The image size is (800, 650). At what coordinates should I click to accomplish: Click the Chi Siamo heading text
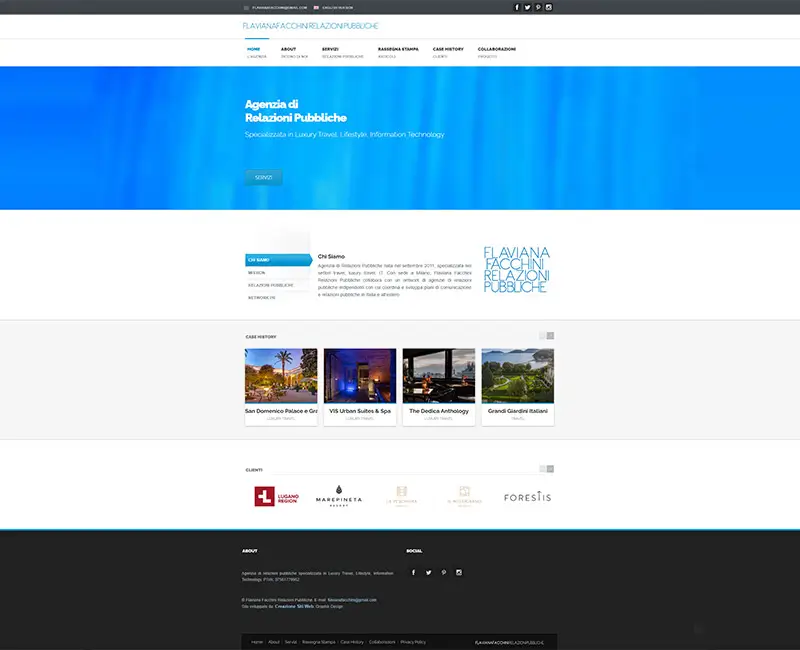(331, 256)
